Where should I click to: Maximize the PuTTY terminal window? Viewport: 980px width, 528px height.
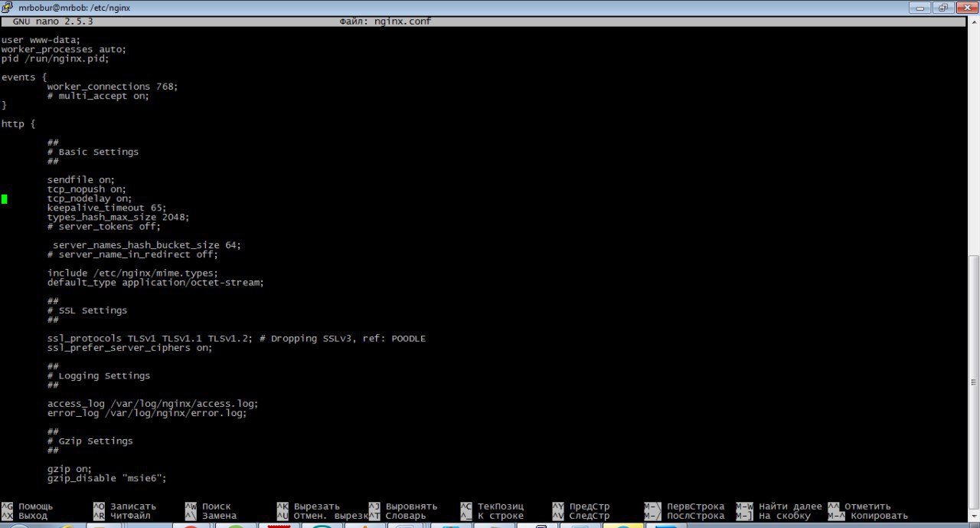(x=942, y=7)
